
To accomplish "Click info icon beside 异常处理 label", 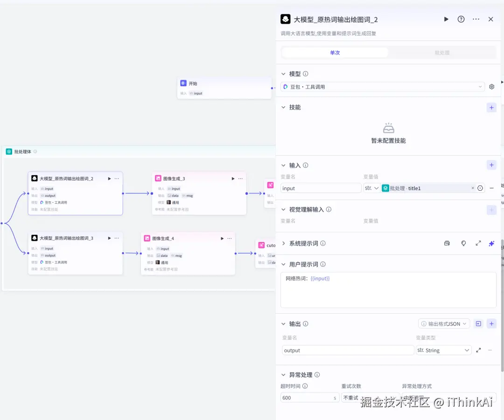I will pyautogui.click(x=317, y=375).
